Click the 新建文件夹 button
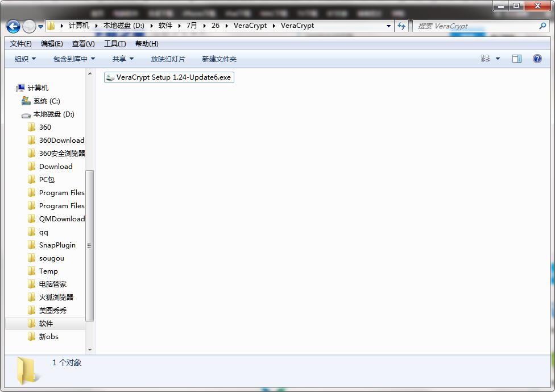The image size is (555, 392). coord(219,59)
